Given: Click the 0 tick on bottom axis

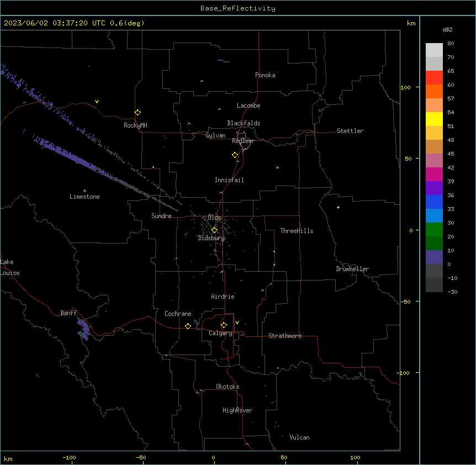Looking at the screenshot, I should 213,457.
